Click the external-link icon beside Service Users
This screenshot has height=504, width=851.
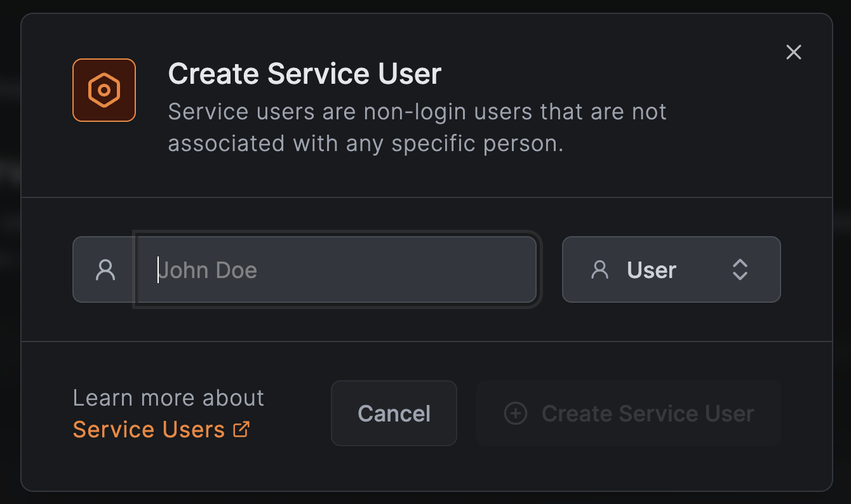pyautogui.click(x=240, y=429)
